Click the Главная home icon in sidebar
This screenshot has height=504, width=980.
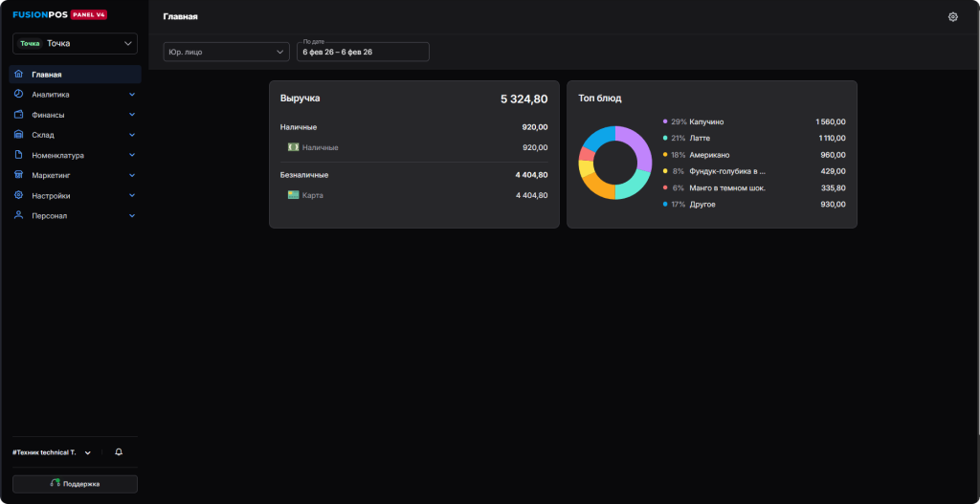[x=19, y=75]
